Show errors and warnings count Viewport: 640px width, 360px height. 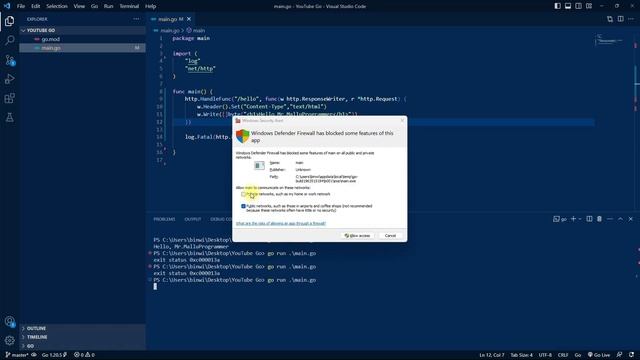84,355
